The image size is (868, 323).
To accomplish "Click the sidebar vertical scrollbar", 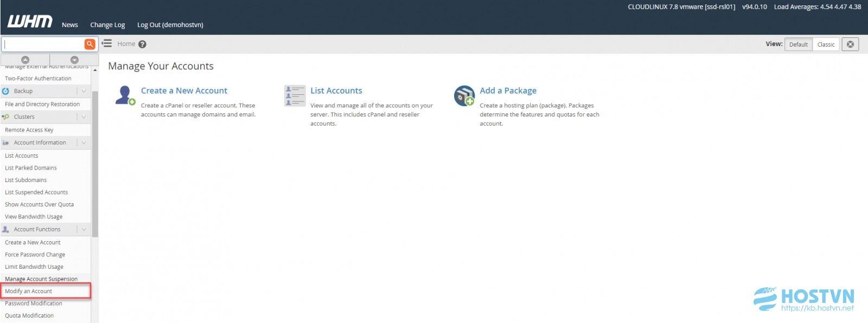I will [x=95, y=164].
